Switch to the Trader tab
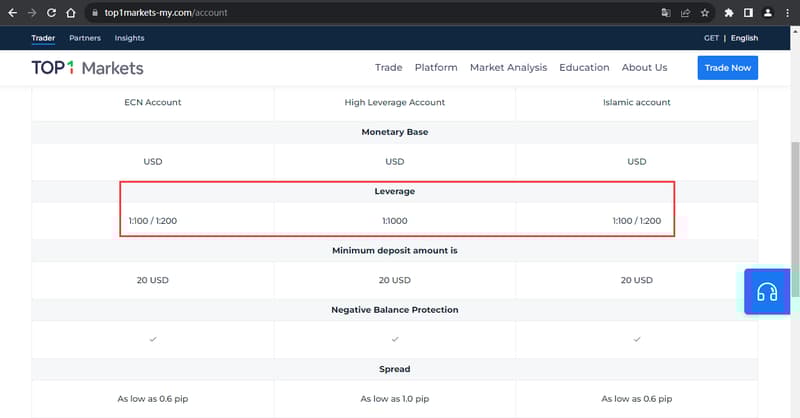Screen dimensions: 800x418 [x=43, y=38]
